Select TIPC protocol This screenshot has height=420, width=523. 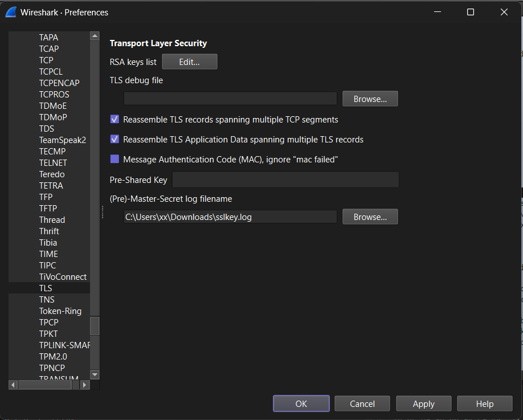[x=47, y=265]
